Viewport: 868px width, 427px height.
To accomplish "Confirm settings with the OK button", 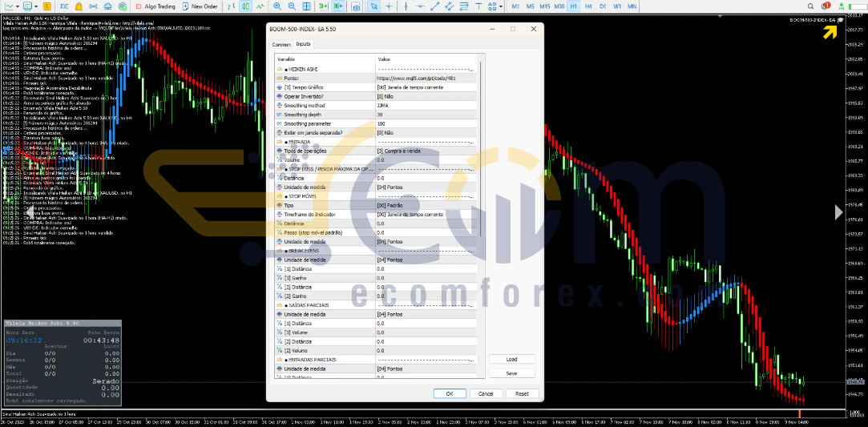I will click(x=450, y=394).
